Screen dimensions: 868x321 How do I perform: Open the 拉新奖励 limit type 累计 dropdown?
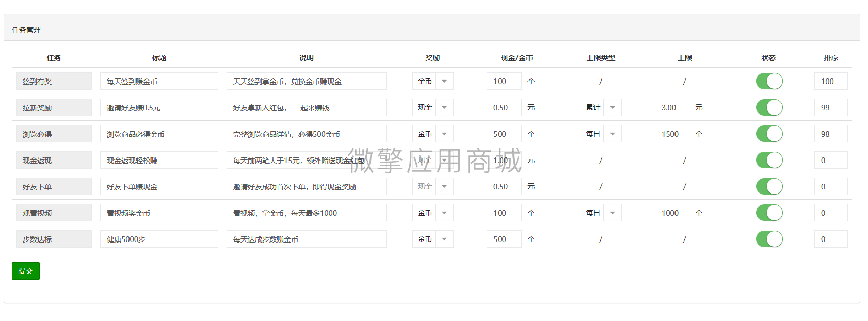[x=601, y=107]
